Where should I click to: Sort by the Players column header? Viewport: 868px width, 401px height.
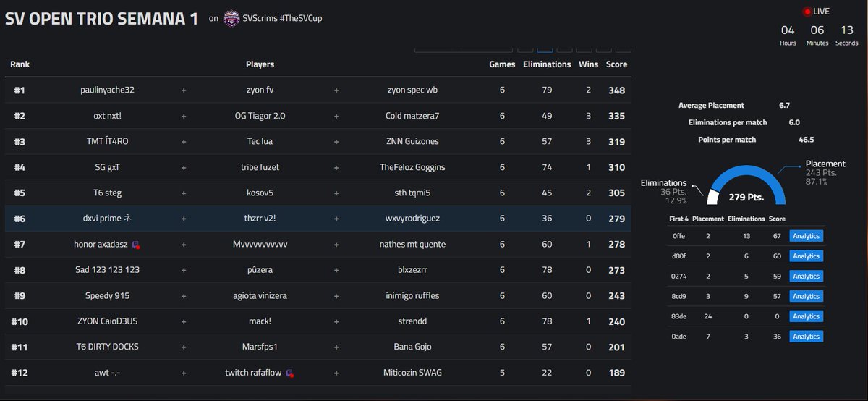click(260, 64)
